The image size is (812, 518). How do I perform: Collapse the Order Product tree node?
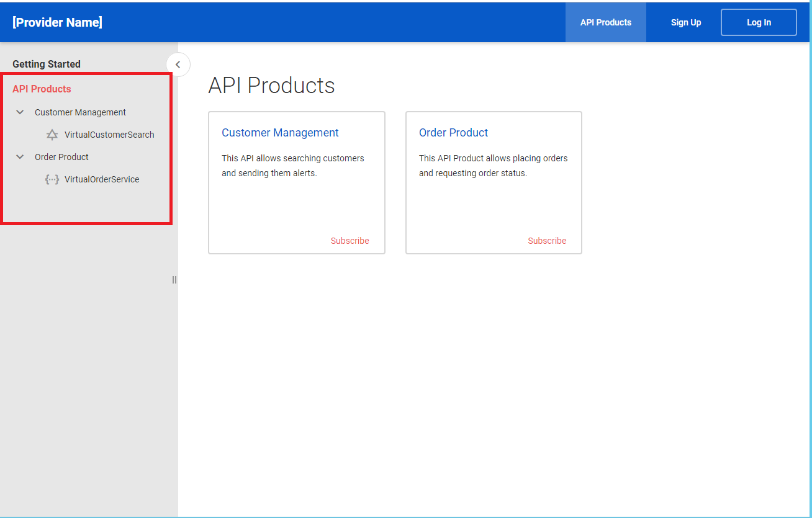point(20,157)
